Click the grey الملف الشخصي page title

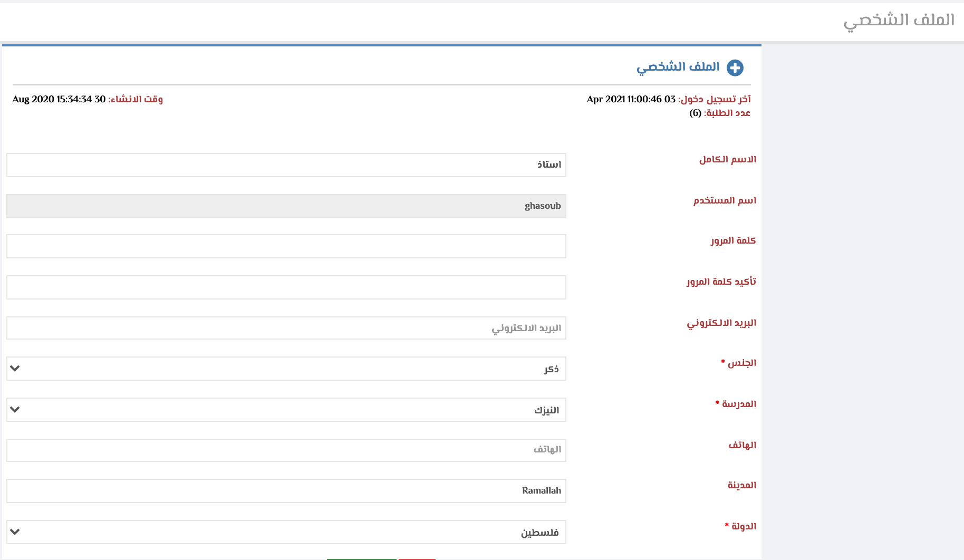[899, 21]
